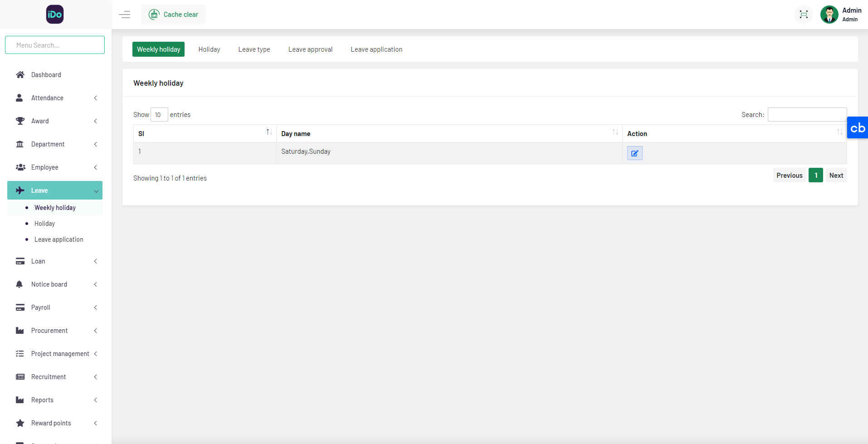The width and height of the screenshot is (868, 444).
Task: Click the edit icon for Saturday,Sunday row
Action: tap(634, 153)
